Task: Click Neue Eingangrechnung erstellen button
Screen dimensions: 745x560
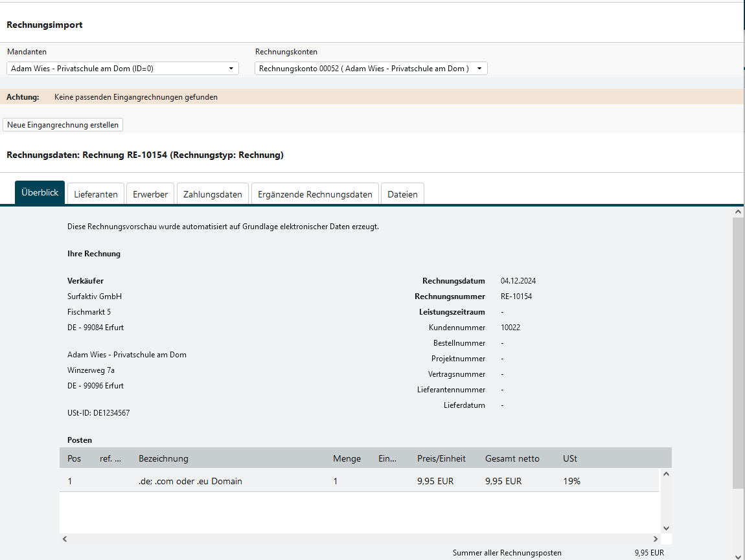Action: point(63,125)
